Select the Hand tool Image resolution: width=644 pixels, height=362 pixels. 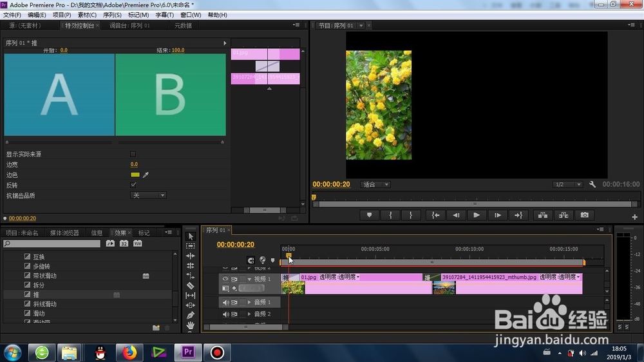coord(191,325)
